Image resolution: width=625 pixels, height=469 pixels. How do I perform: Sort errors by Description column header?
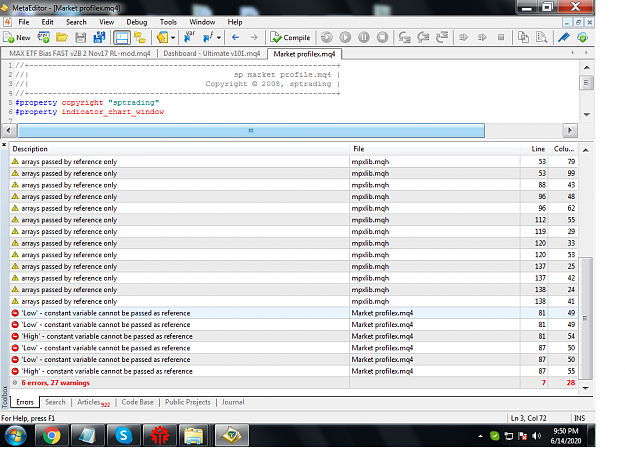[179, 149]
